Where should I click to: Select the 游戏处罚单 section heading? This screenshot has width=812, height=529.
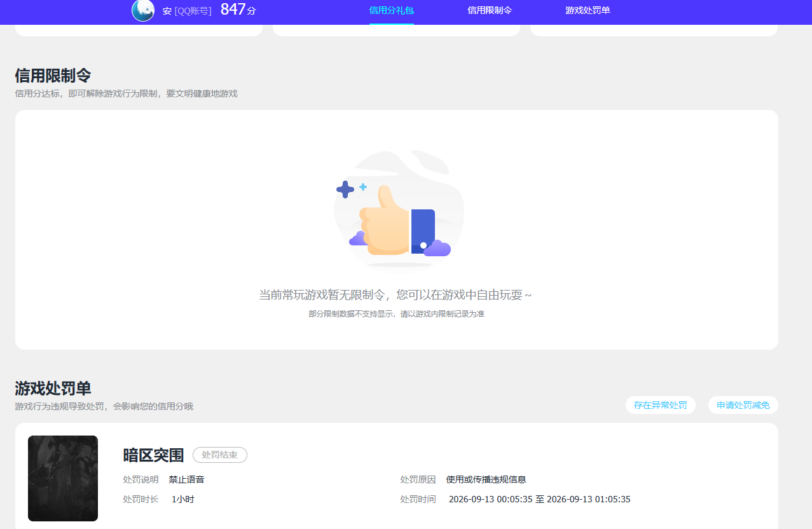pos(53,388)
